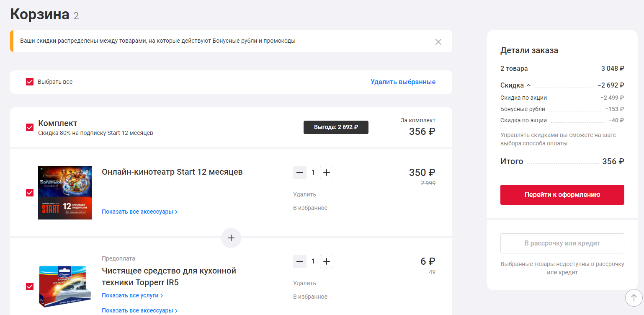
Task: Uncheck the Topperr cleaning product checkbox
Action: pyautogui.click(x=30, y=287)
